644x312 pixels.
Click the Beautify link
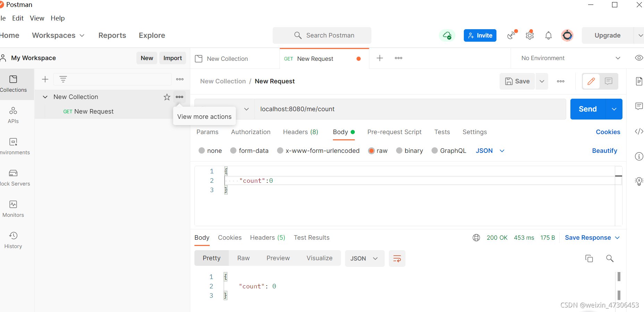(x=604, y=151)
